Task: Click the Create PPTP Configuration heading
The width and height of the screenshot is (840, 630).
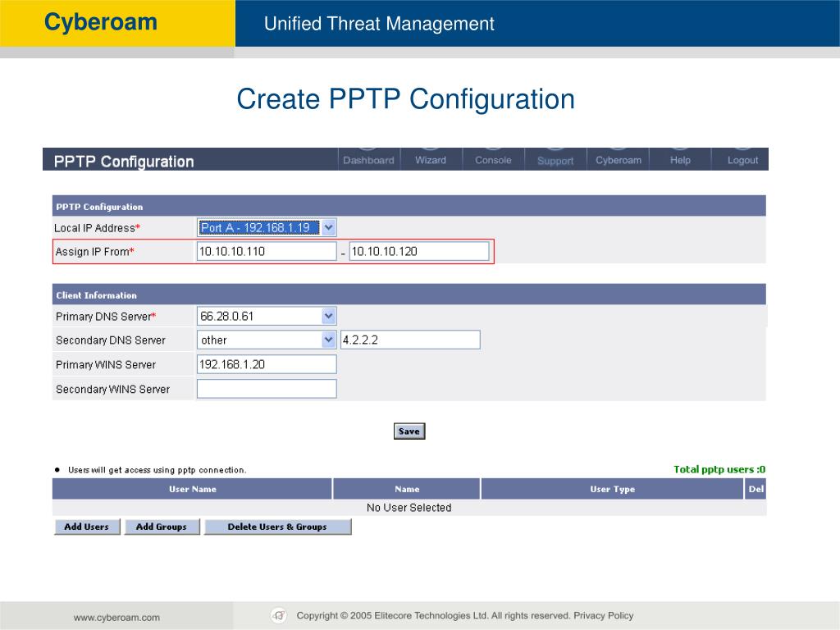Action: (406, 99)
